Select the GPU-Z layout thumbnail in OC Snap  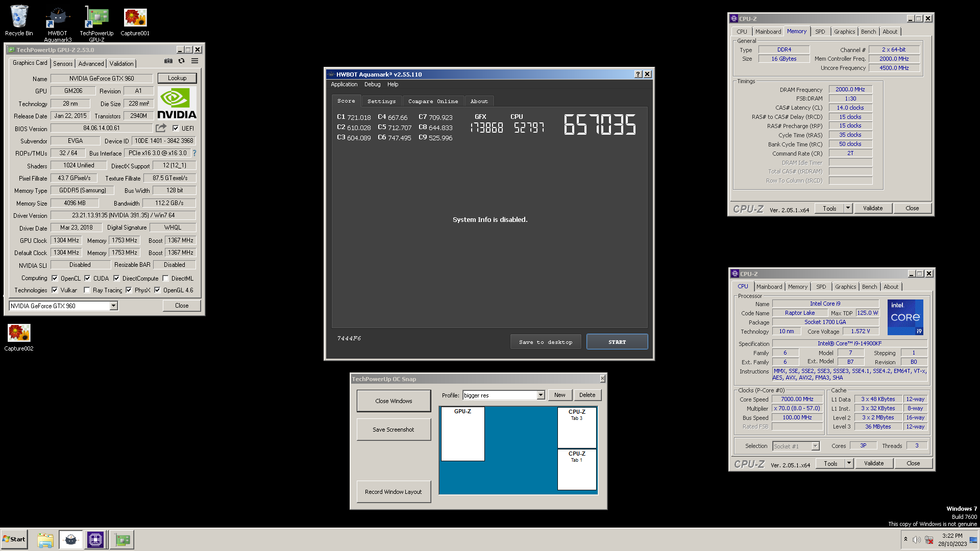tap(462, 434)
